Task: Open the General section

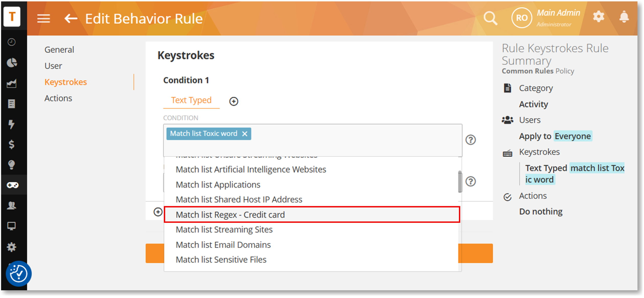Action: pos(59,50)
